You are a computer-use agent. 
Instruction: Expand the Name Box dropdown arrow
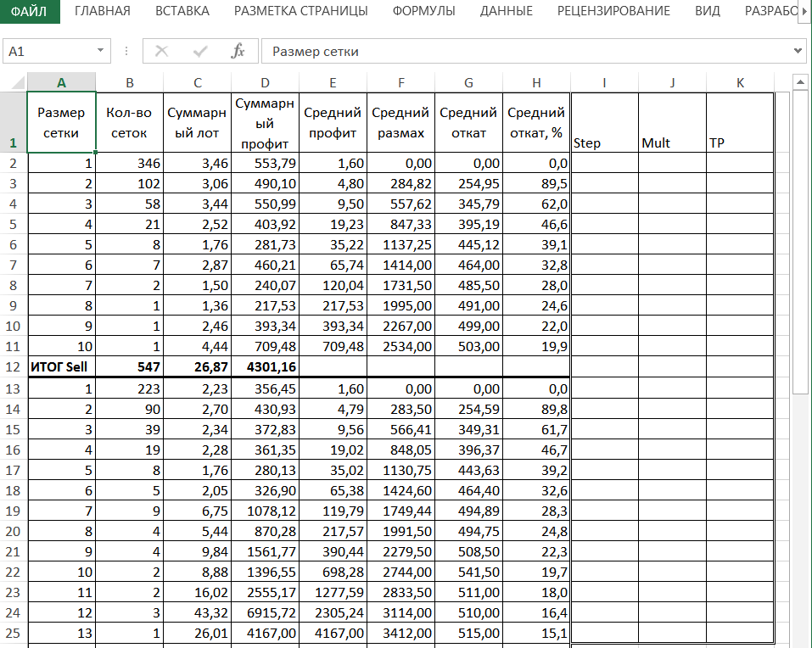click(x=100, y=51)
